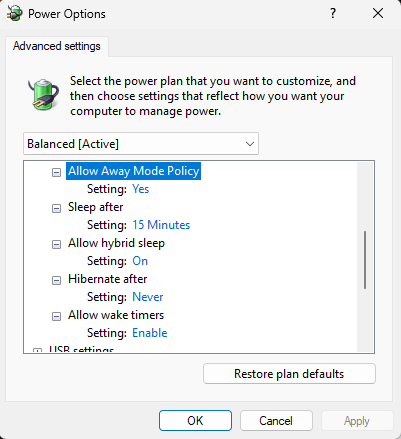Click the power plan instruction text

[x=213, y=96]
